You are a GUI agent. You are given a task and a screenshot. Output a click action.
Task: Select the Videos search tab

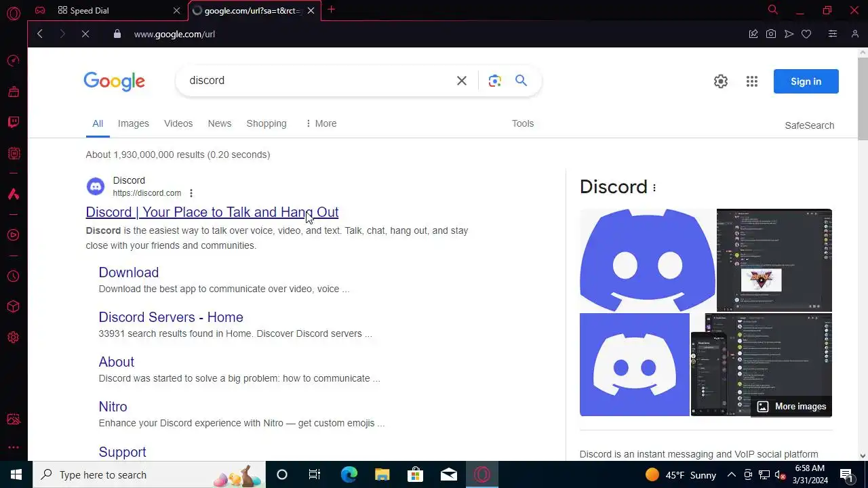tap(178, 123)
